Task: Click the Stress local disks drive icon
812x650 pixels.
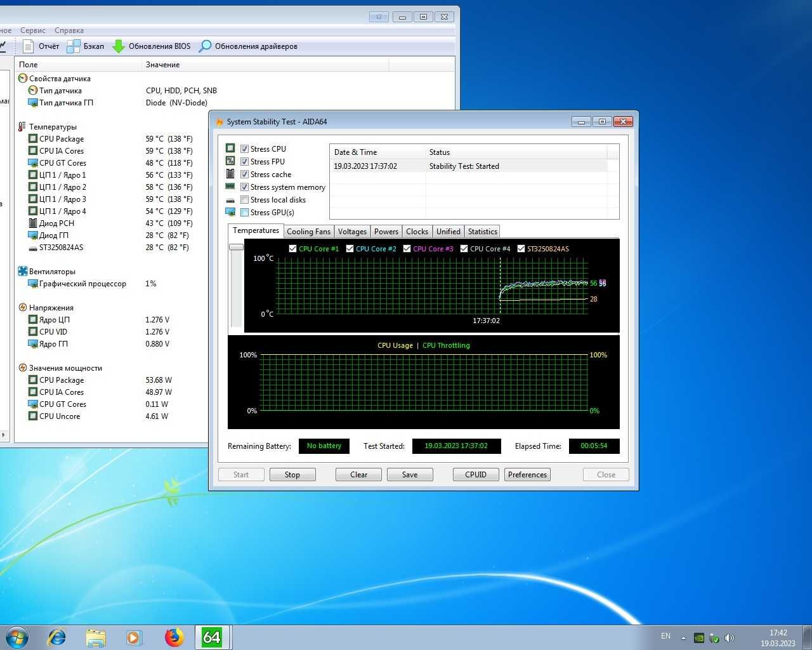Action: tap(230, 200)
